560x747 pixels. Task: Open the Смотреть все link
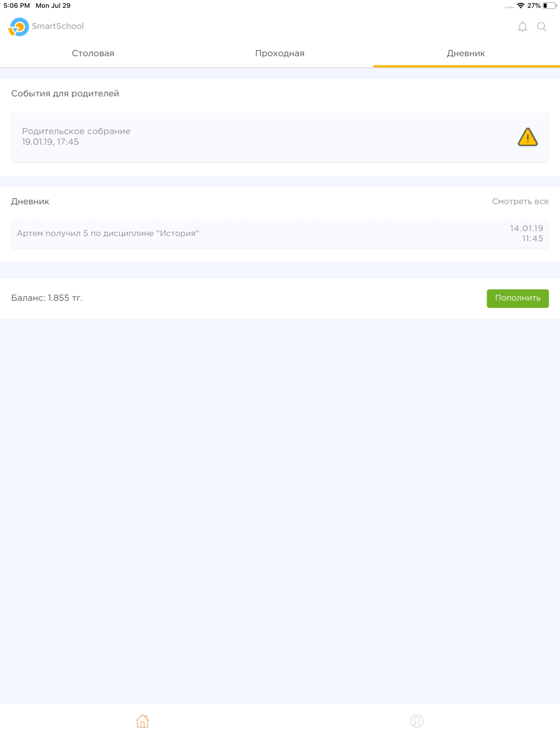[x=520, y=202]
